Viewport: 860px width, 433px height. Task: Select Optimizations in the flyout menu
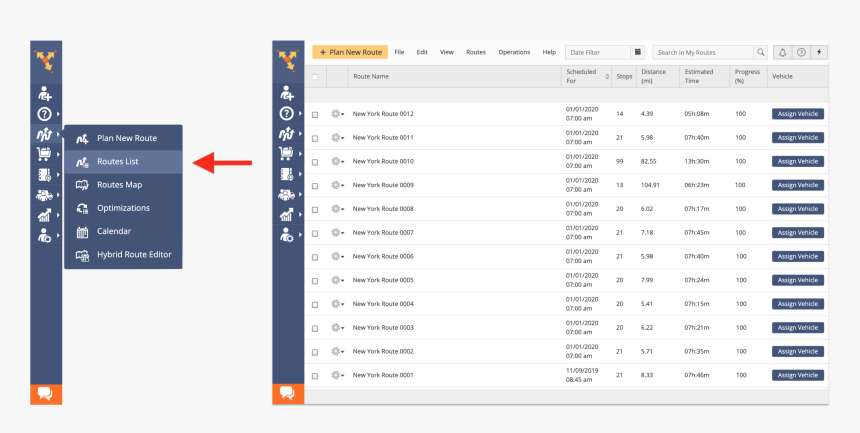click(x=123, y=208)
